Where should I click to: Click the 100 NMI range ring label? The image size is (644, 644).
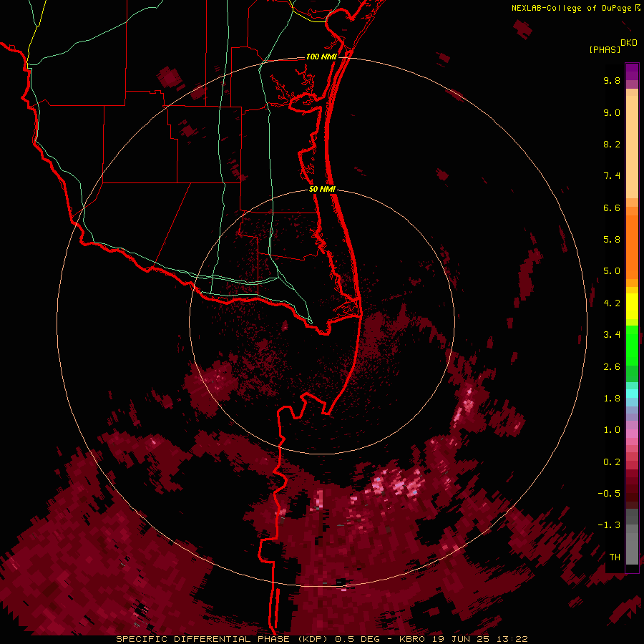(x=321, y=57)
